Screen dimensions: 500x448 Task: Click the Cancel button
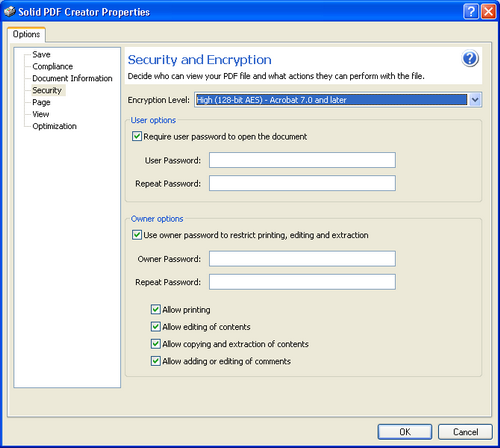click(465, 432)
